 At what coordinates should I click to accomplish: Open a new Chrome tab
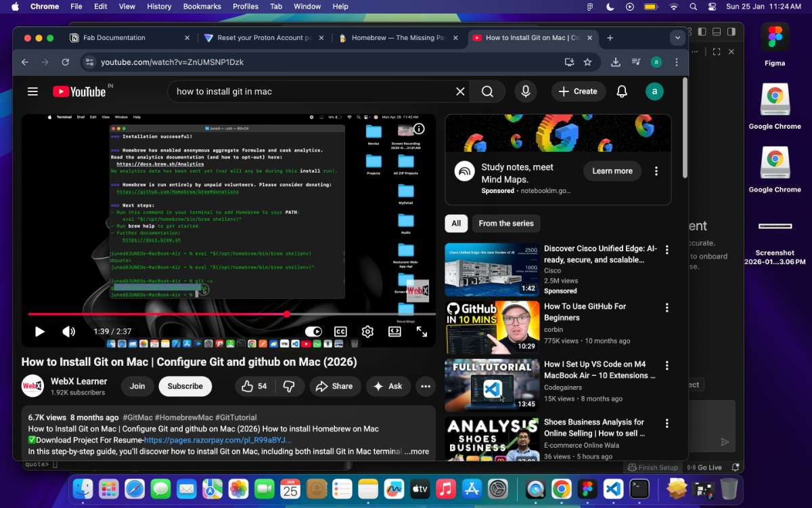(610, 38)
